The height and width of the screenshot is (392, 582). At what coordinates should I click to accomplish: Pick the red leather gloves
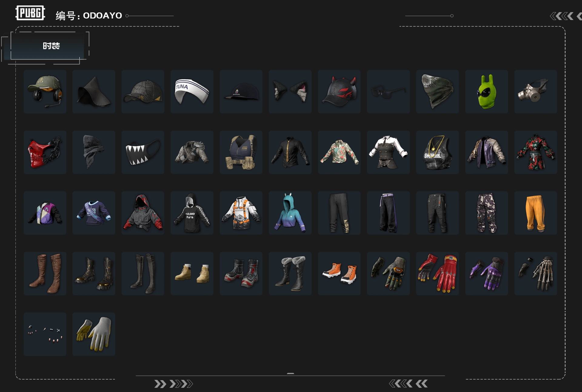click(x=438, y=273)
